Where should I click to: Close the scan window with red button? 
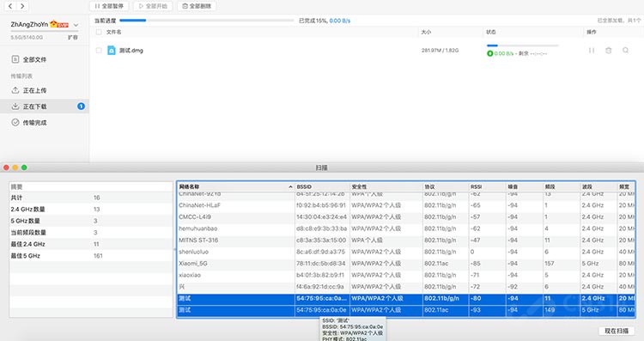(x=6, y=167)
